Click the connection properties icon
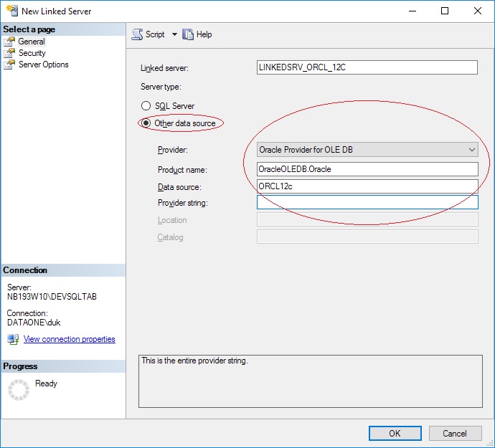 tap(13, 339)
